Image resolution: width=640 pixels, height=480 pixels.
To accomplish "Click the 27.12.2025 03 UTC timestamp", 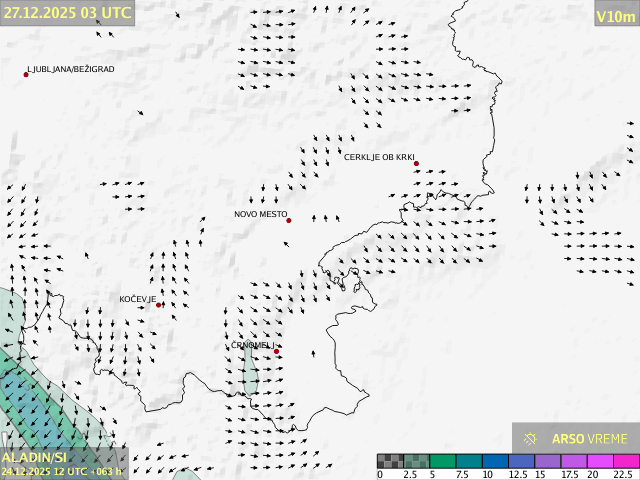I will pyautogui.click(x=66, y=13).
